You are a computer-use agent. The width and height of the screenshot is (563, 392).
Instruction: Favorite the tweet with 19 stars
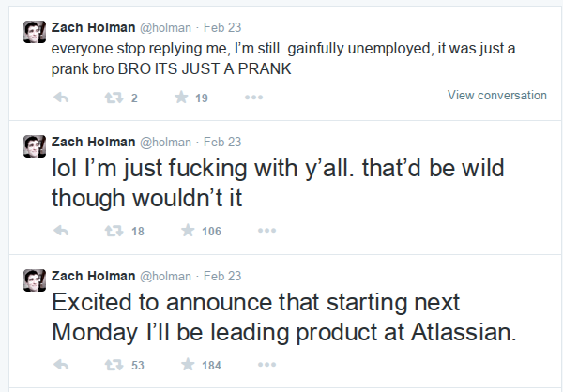click(x=181, y=98)
